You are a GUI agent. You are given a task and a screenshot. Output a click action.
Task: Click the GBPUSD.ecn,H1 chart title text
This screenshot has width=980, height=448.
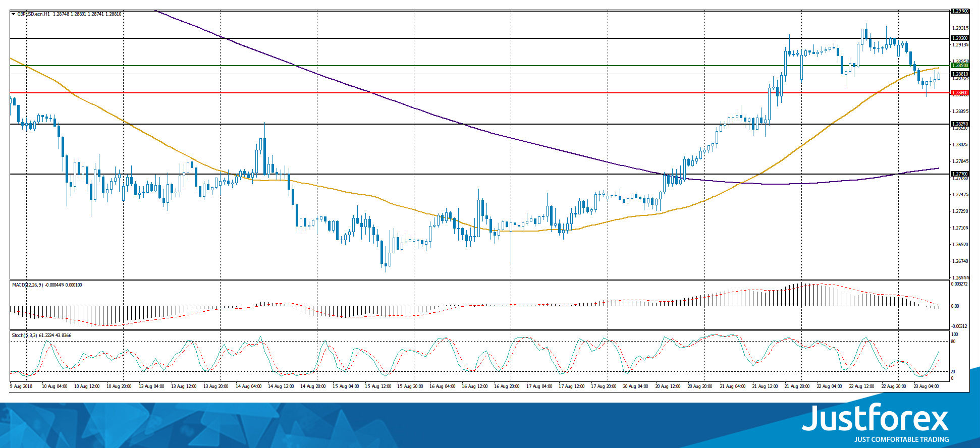(x=33, y=14)
